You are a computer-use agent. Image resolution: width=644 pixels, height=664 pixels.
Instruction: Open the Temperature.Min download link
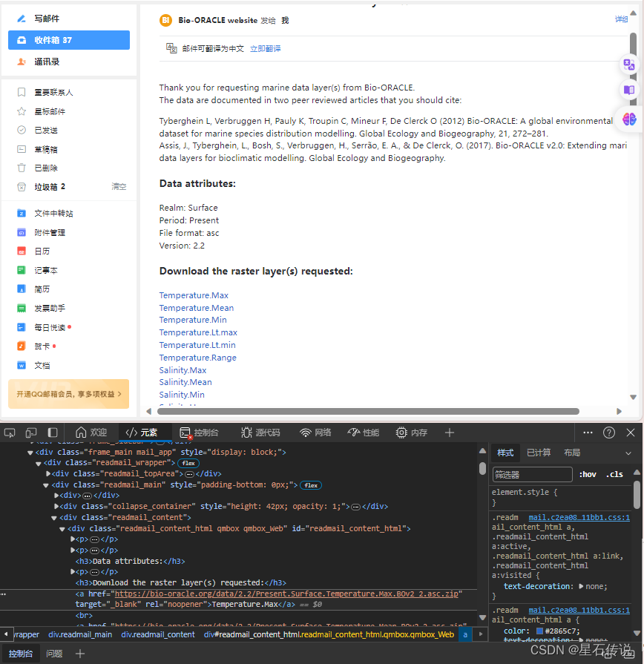pos(193,320)
